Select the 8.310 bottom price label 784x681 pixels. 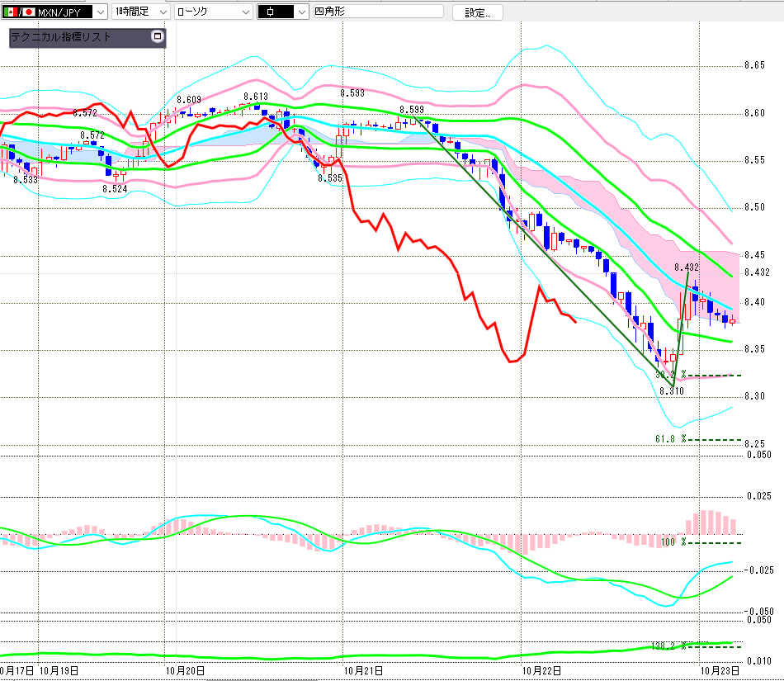pyautogui.click(x=672, y=391)
